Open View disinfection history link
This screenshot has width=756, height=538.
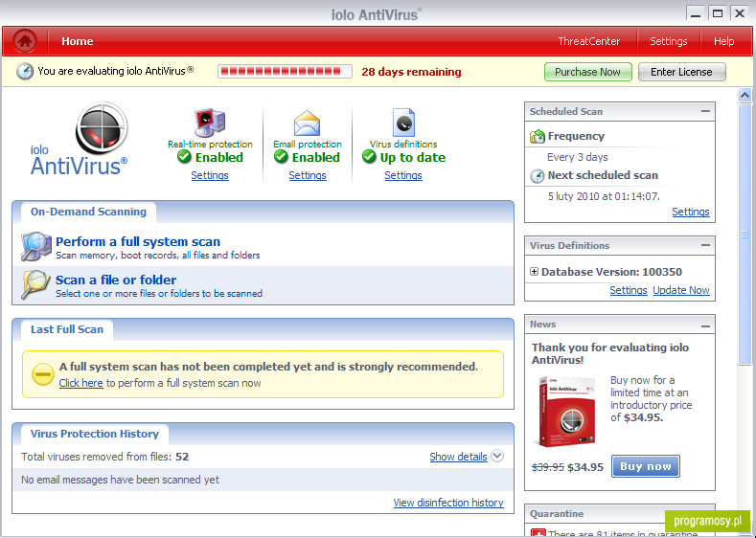(448, 503)
